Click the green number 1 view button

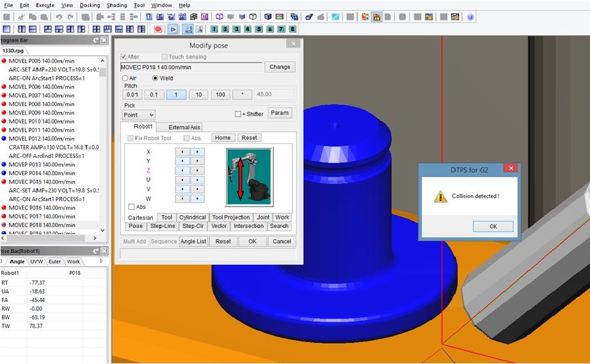pos(214,29)
